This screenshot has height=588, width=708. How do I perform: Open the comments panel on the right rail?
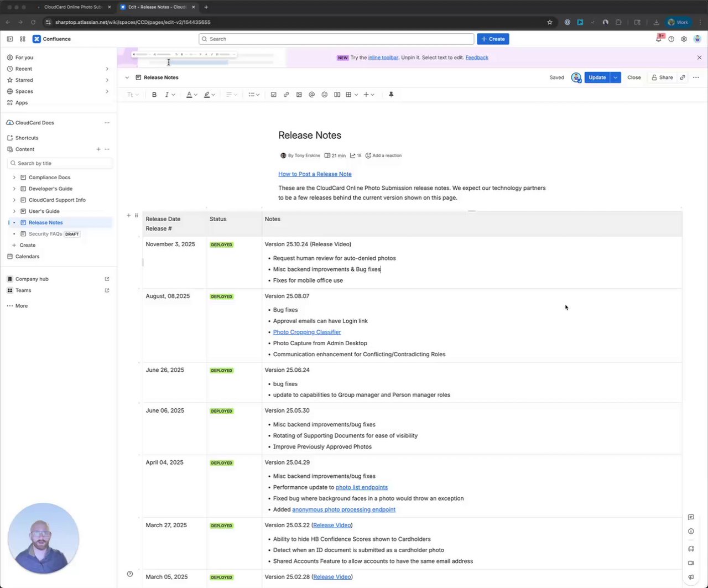click(691, 517)
